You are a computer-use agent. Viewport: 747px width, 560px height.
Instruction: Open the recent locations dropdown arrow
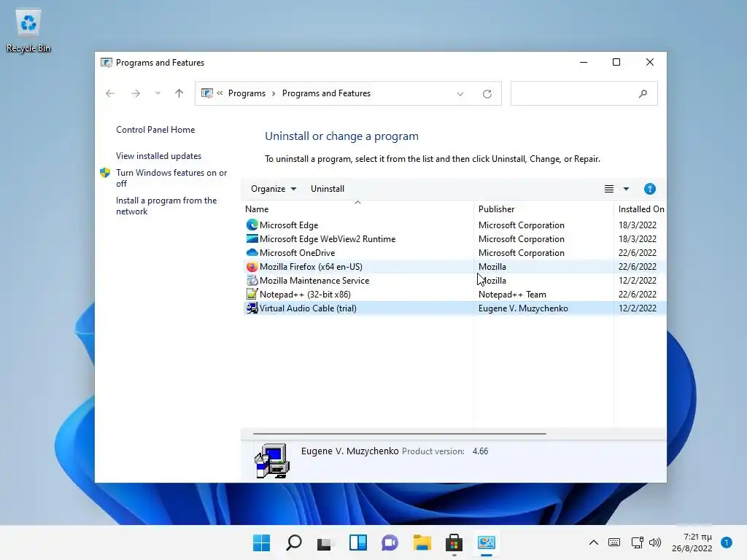click(158, 93)
